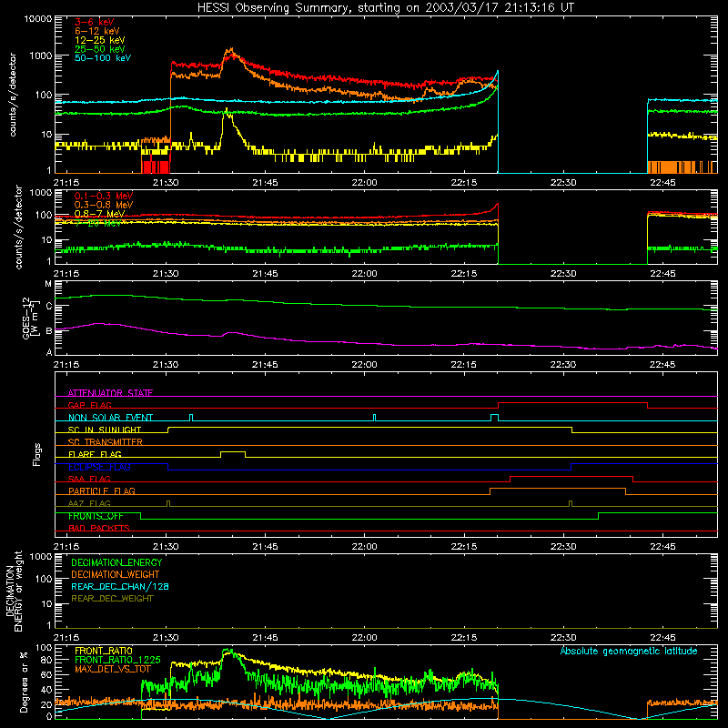This screenshot has width=728, height=728.
Task: Select the SC_IN_SUNLIGHT flag label
Action: tap(105, 430)
